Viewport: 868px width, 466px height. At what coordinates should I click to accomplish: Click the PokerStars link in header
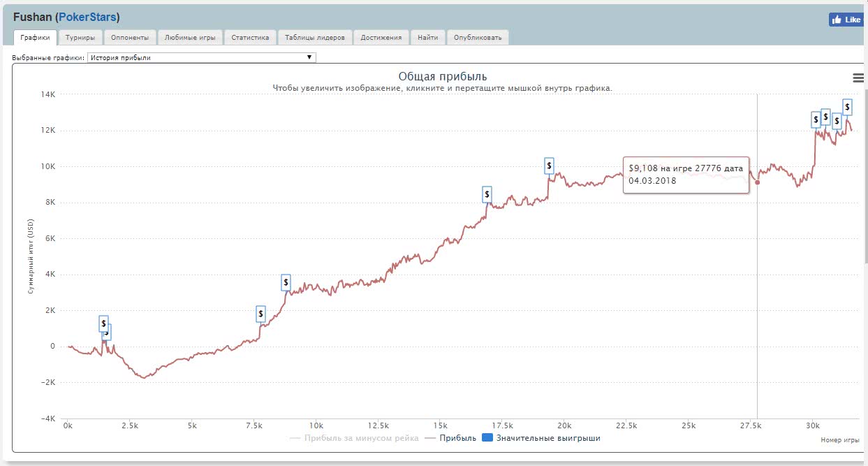point(87,16)
